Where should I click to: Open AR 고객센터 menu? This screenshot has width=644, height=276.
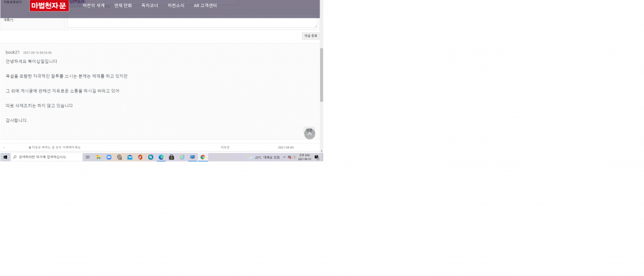pos(205,5)
